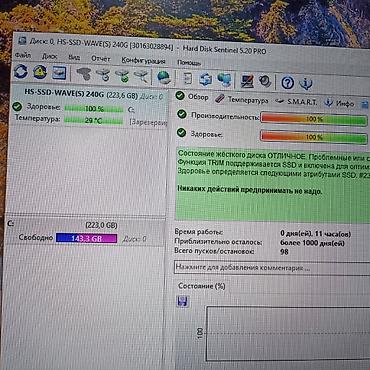Click the disk icon with clock badge
The image size is (370, 370).
(103, 75)
